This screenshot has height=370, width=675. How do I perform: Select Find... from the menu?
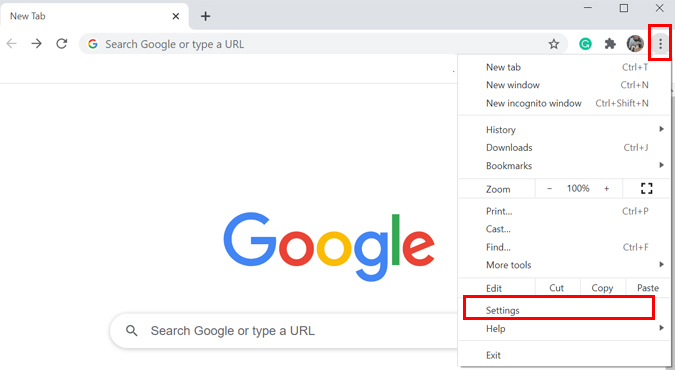pyautogui.click(x=564, y=247)
